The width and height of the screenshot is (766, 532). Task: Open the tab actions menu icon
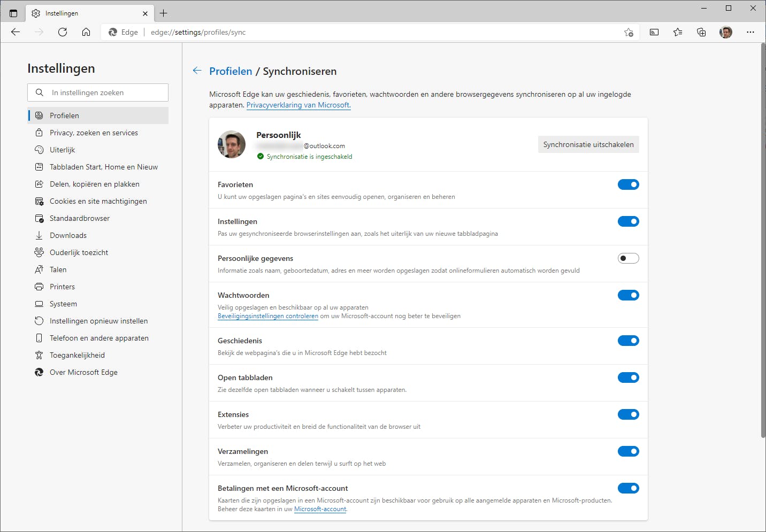click(x=13, y=13)
